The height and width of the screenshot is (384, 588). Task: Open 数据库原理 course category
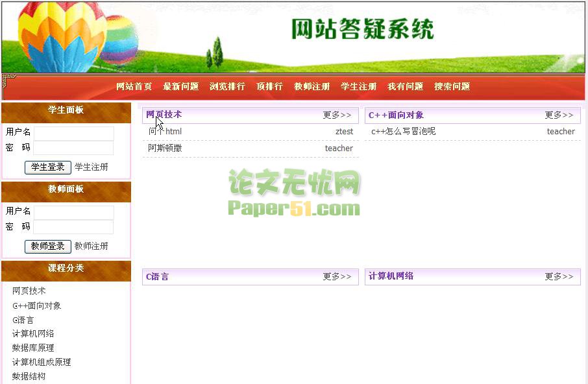[33, 348]
